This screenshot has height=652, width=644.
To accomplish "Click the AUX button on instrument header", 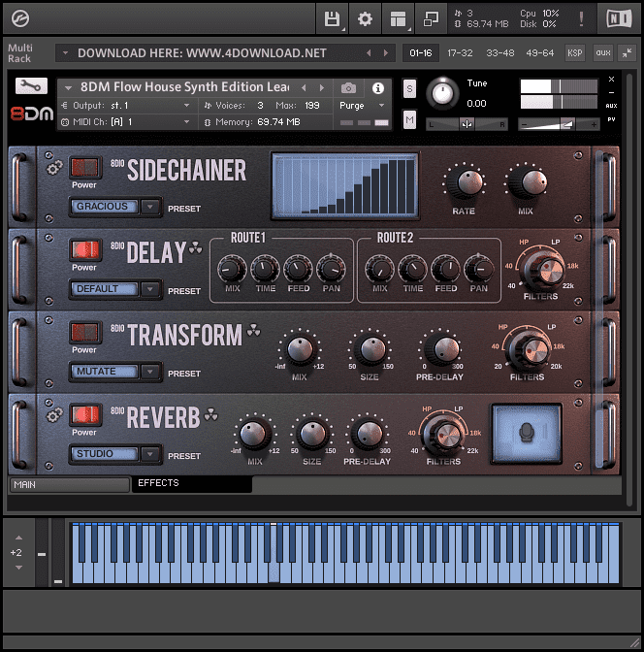I will [611, 106].
